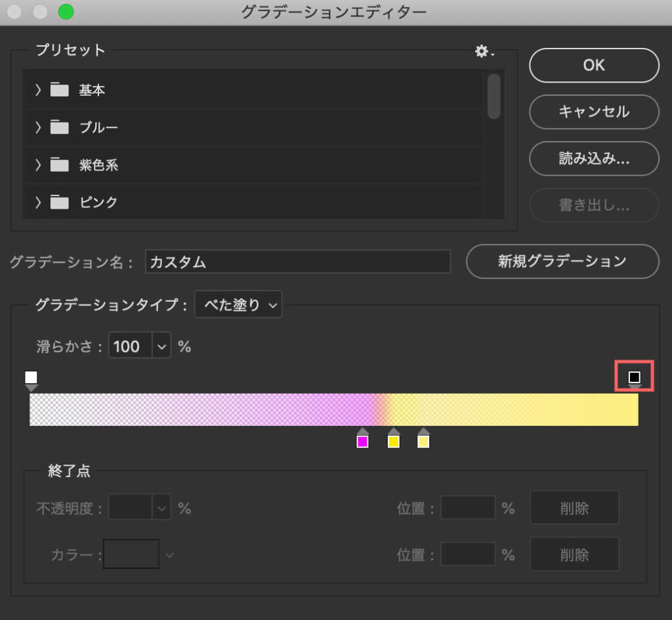Image resolution: width=672 pixels, height=620 pixels.
Task: Click the 読み込み... button
Action: click(594, 159)
